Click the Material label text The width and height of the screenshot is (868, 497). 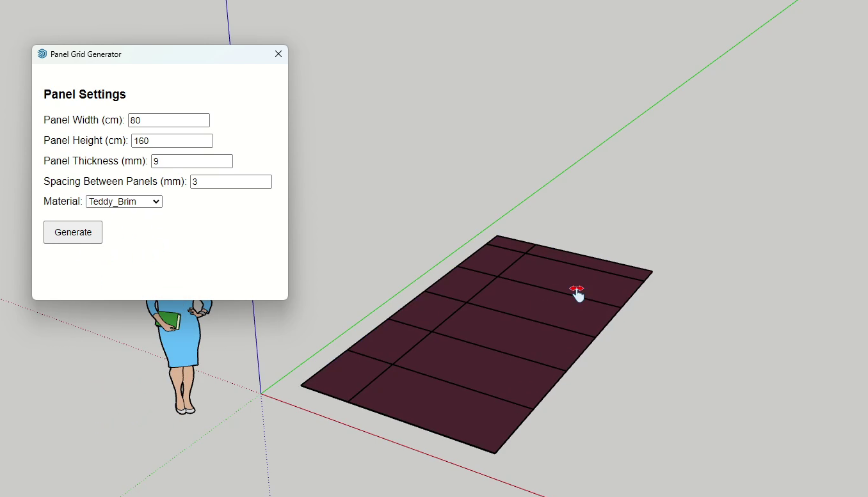[x=63, y=201]
